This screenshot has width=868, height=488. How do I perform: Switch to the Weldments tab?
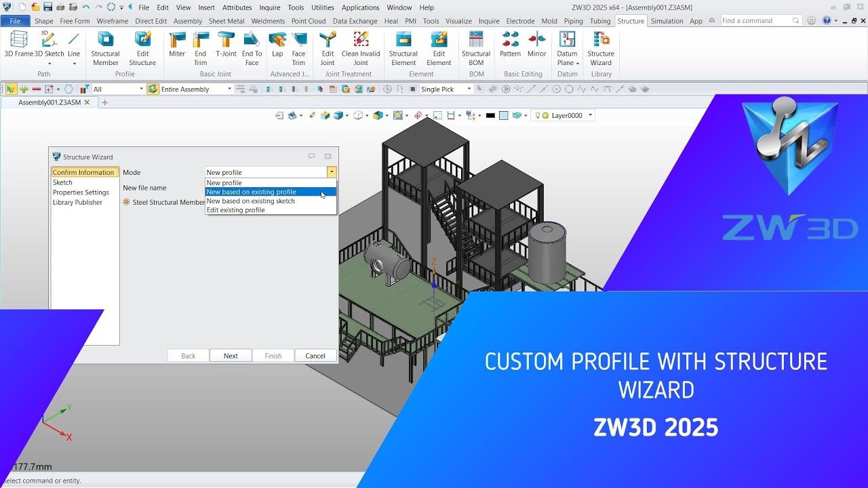click(268, 21)
